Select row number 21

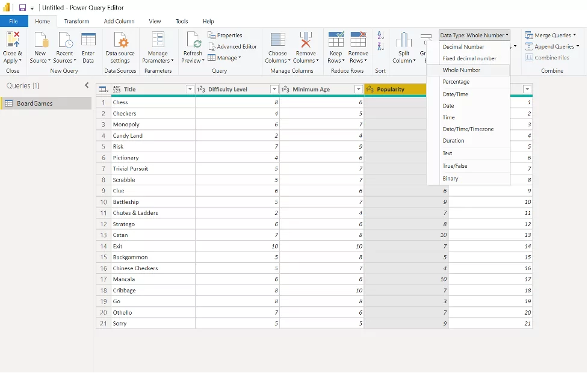[x=104, y=324]
